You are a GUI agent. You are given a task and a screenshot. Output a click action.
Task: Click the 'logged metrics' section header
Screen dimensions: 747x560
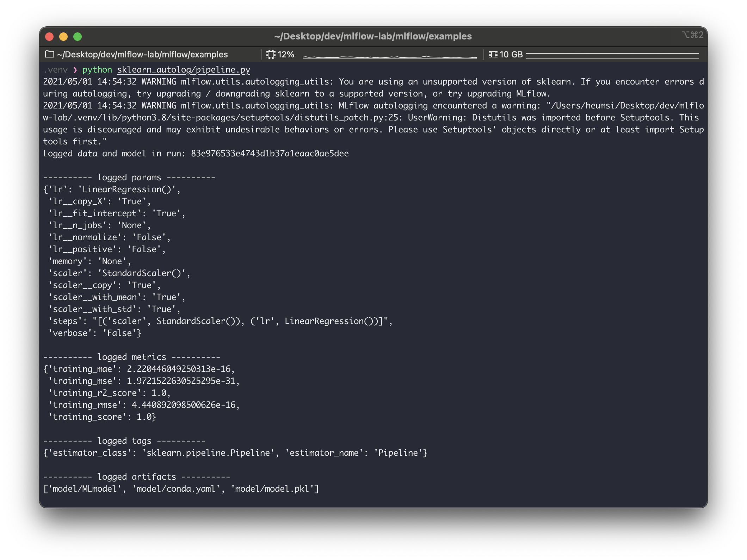(x=131, y=357)
